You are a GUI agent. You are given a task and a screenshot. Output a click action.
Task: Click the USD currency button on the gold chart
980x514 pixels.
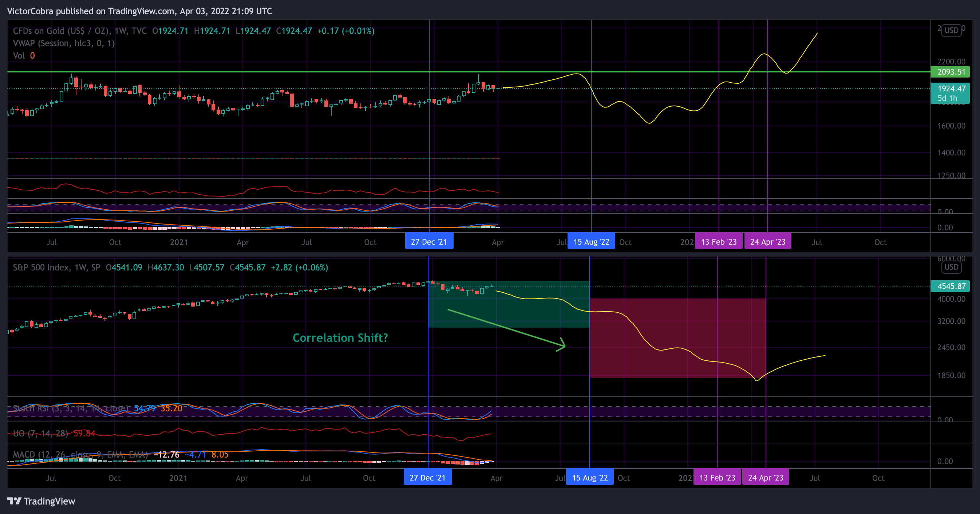[951, 31]
